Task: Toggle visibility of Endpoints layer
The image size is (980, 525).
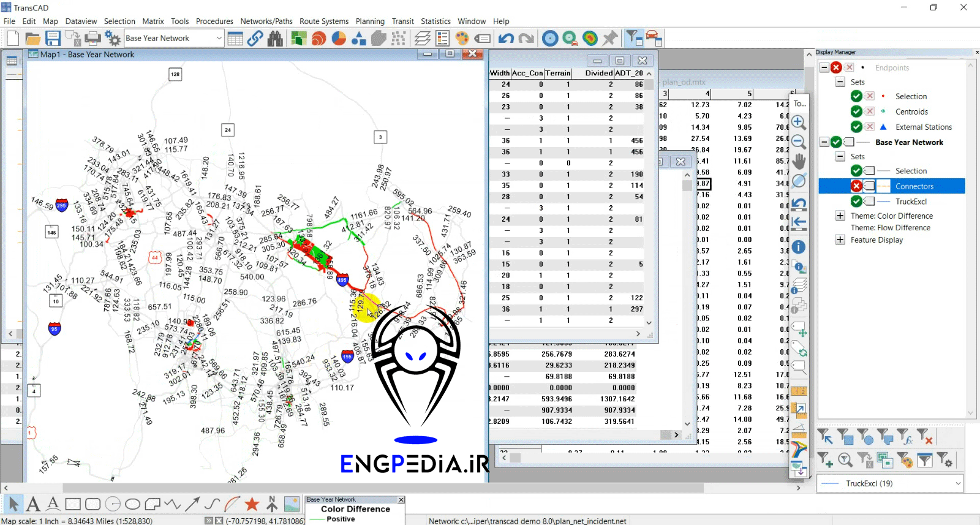Action: coord(836,67)
